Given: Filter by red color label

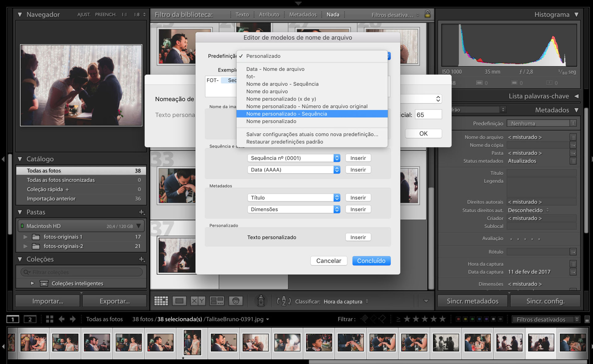Looking at the screenshot, I should 458,319.
